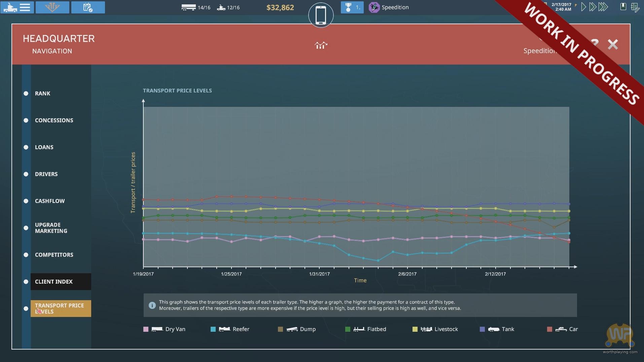Open Client Index page
This screenshot has height=362, width=644.
[54, 282]
